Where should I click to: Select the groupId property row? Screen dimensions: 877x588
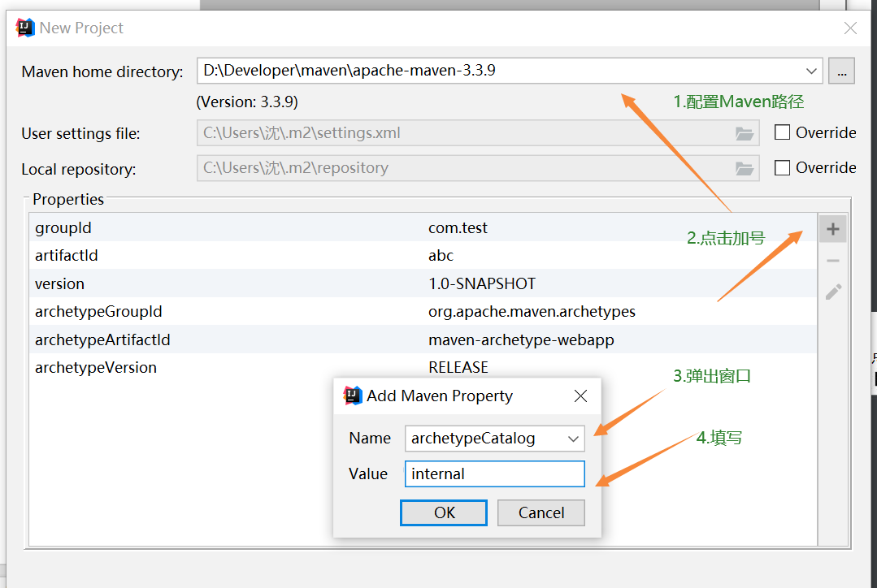pos(423,227)
